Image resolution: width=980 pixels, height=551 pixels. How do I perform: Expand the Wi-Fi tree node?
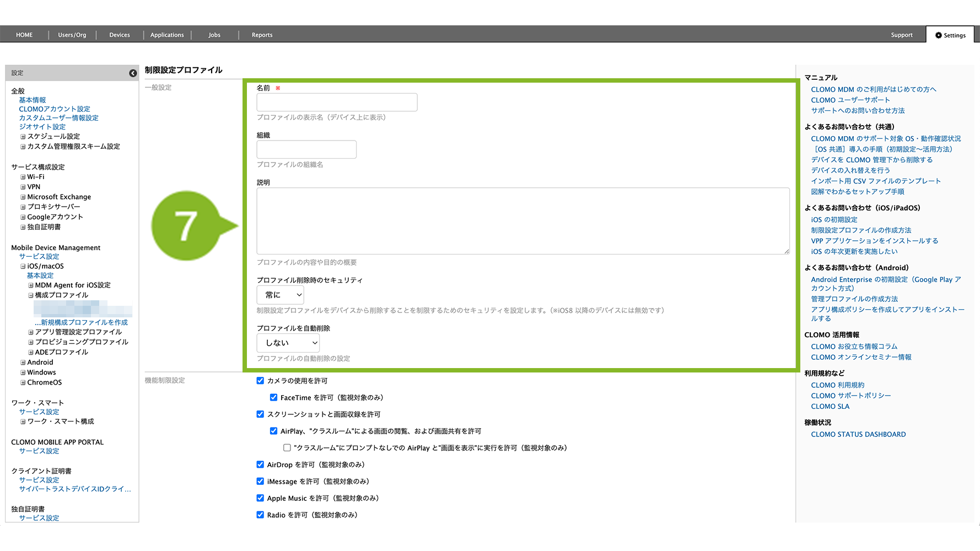(x=23, y=177)
